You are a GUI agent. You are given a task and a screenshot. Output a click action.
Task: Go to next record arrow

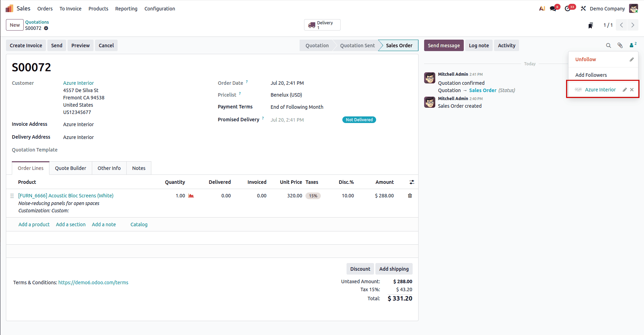pos(633,25)
